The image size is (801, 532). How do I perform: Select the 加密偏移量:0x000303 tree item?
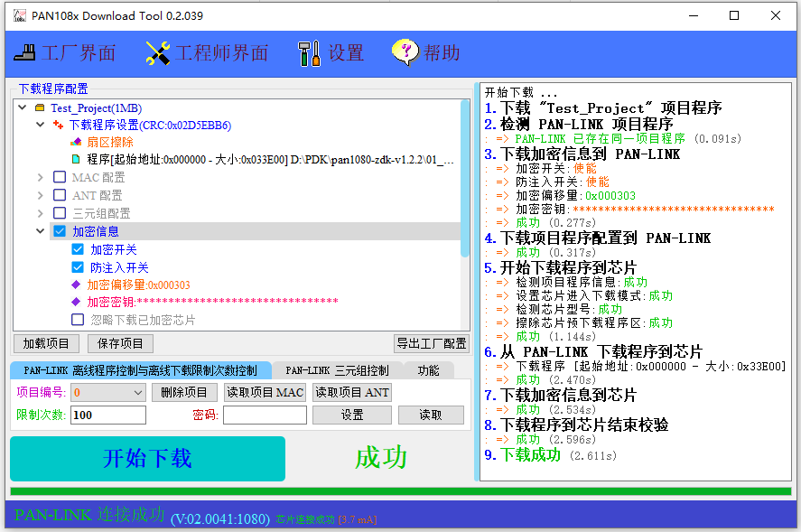pos(138,285)
